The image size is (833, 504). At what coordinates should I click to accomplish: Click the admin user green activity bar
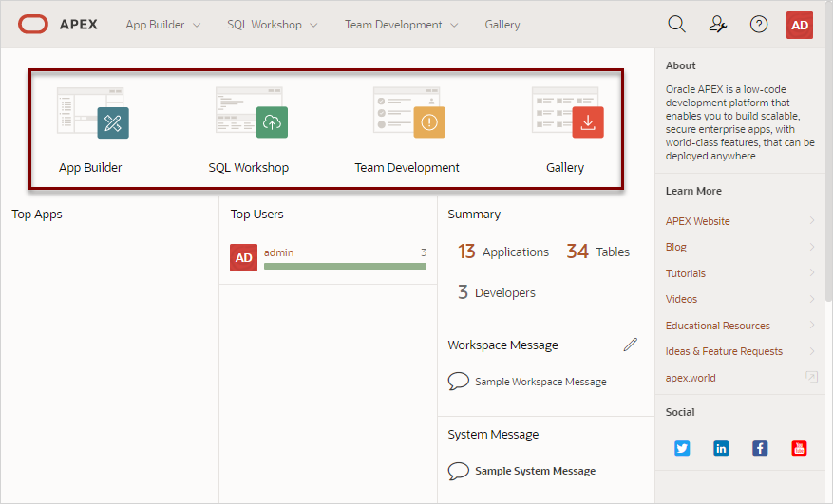(x=346, y=266)
